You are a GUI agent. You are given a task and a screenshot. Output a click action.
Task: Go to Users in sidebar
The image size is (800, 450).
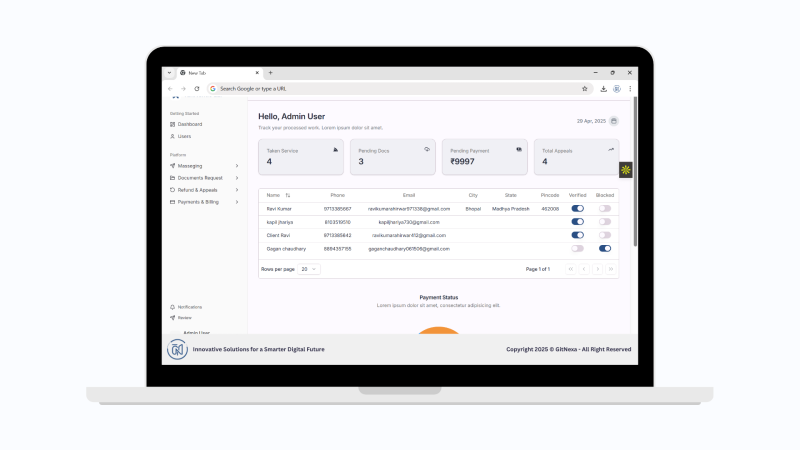click(x=184, y=136)
